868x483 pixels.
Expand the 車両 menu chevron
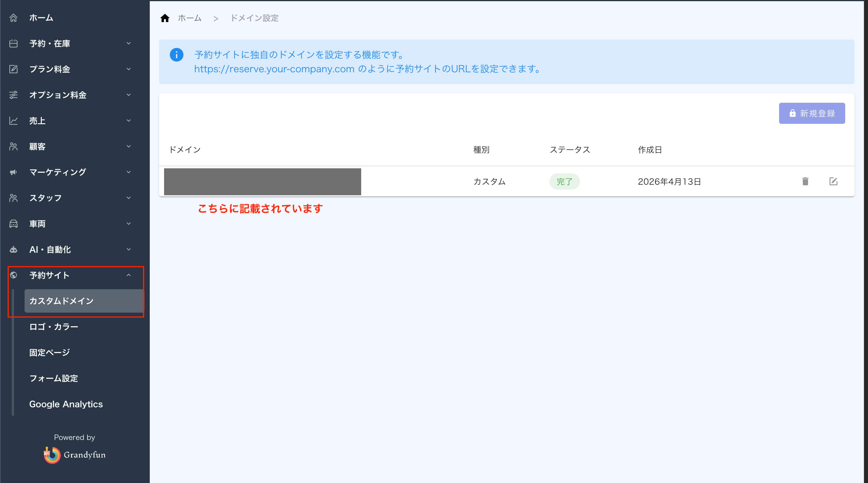click(x=129, y=224)
